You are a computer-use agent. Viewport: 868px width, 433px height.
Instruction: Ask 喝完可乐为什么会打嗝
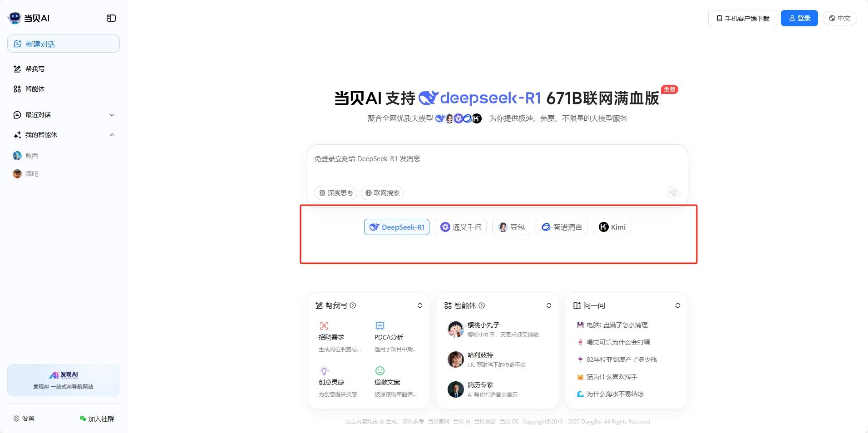click(x=614, y=342)
